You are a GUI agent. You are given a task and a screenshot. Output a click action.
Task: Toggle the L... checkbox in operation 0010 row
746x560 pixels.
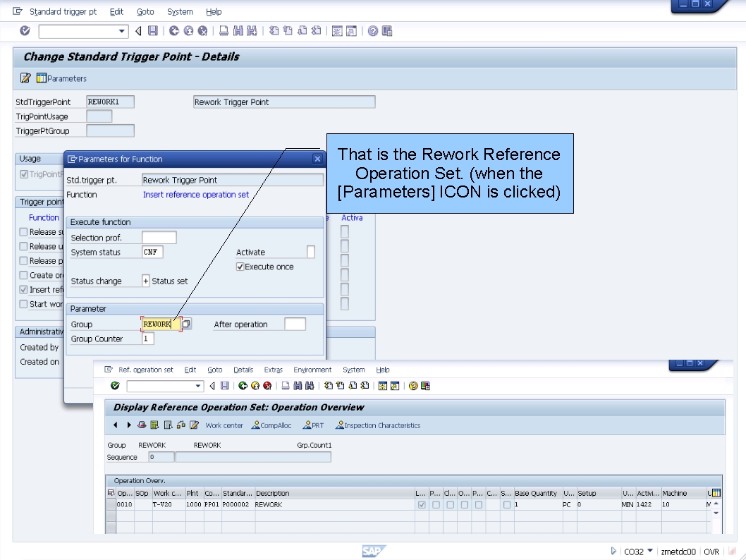(422, 505)
